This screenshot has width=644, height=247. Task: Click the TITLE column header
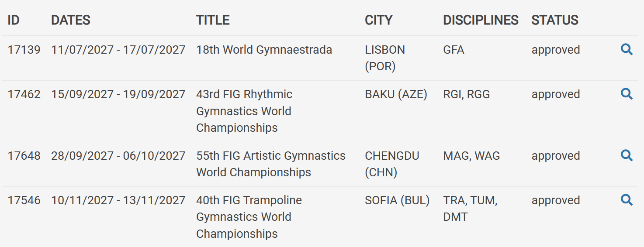(x=213, y=20)
